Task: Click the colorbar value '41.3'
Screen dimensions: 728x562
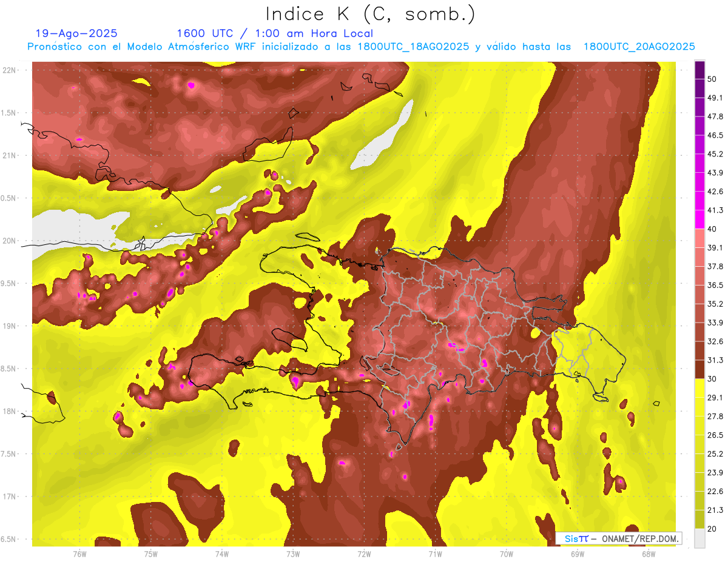Action: (x=716, y=211)
